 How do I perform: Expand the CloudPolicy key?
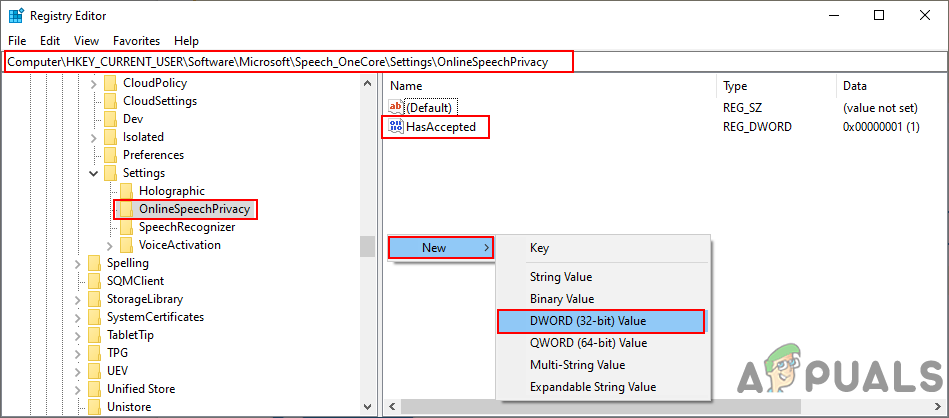click(94, 83)
